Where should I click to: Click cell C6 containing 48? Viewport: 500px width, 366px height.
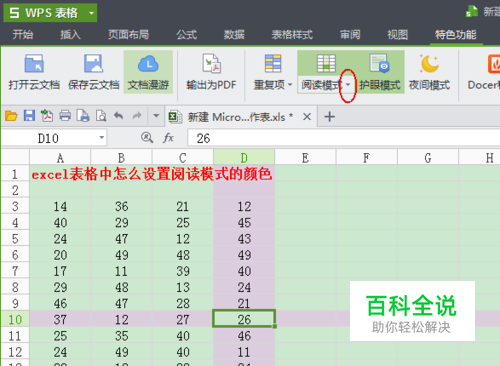pos(183,255)
